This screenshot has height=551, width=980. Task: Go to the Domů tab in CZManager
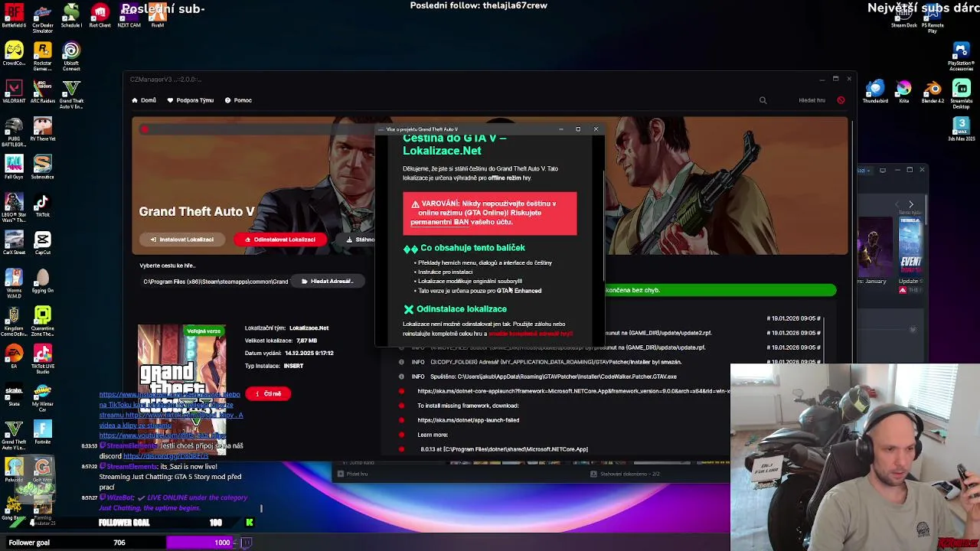144,100
